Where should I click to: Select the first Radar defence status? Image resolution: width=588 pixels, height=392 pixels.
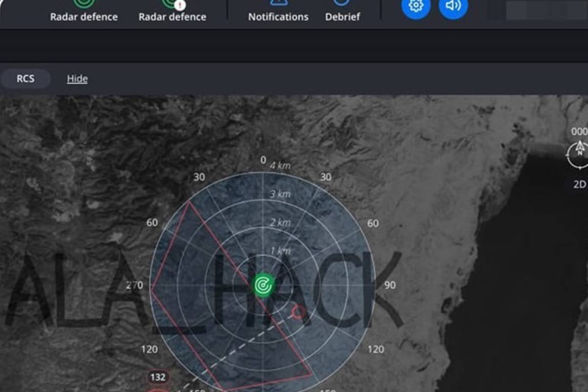tap(83, 16)
